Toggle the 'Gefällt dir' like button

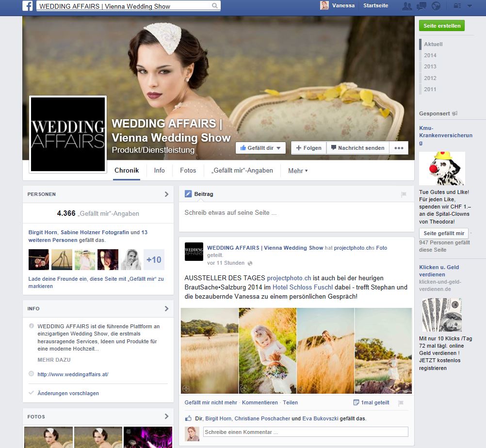click(260, 148)
